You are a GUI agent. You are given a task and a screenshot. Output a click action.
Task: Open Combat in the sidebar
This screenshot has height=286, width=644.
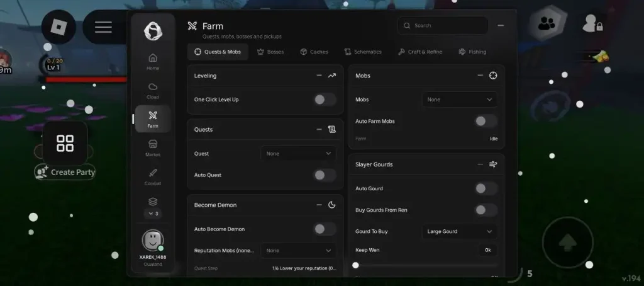point(153,177)
